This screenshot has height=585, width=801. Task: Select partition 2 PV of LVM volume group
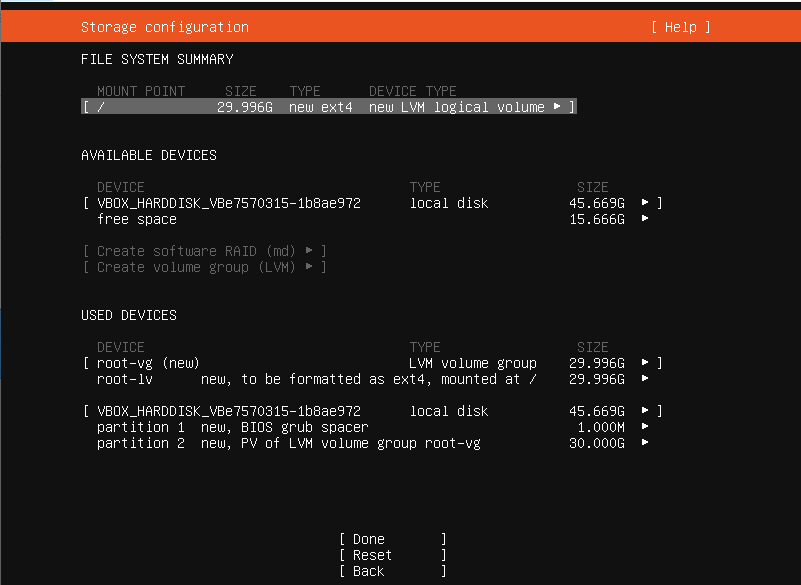[373, 443]
